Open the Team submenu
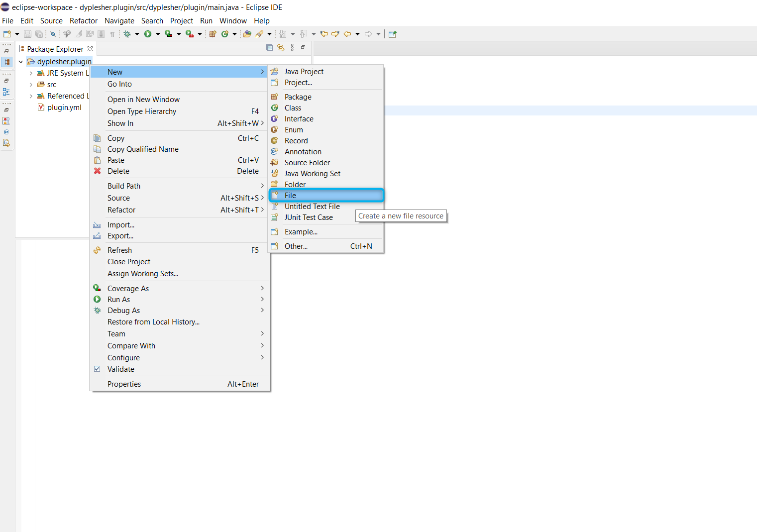Viewport: 757px width, 532px height. click(180, 334)
